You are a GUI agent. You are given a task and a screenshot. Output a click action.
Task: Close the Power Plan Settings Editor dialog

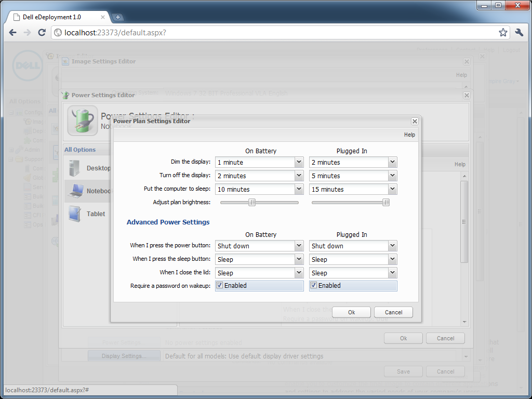pos(415,121)
